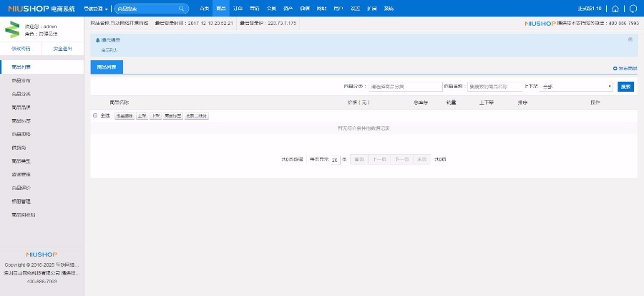The width and height of the screenshot is (644, 296).
Task: Click the 排序 column header
Action: click(x=522, y=102)
